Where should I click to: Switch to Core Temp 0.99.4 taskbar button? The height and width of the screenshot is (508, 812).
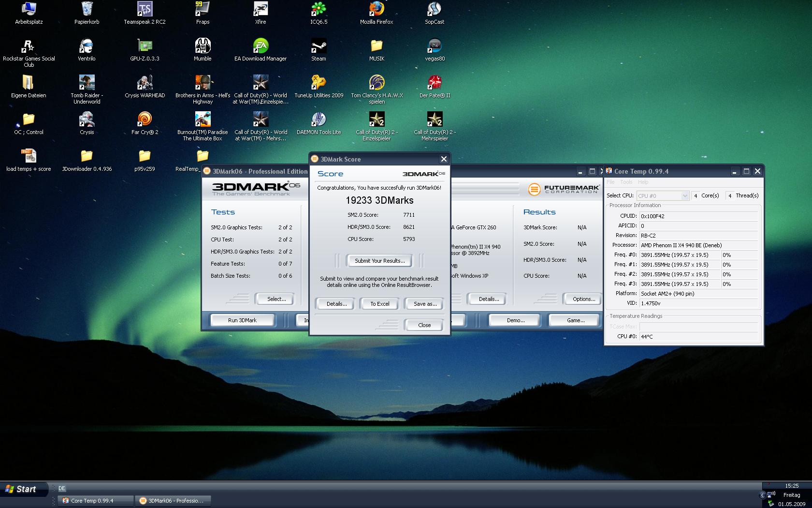[x=96, y=501]
